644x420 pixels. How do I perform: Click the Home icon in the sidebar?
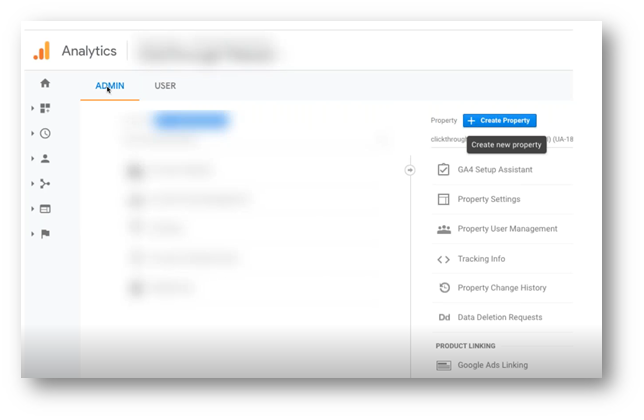(x=45, y=84)
